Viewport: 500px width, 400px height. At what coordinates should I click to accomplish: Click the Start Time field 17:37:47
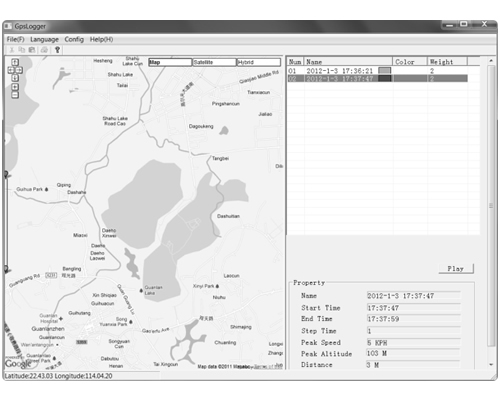point(413,308)
